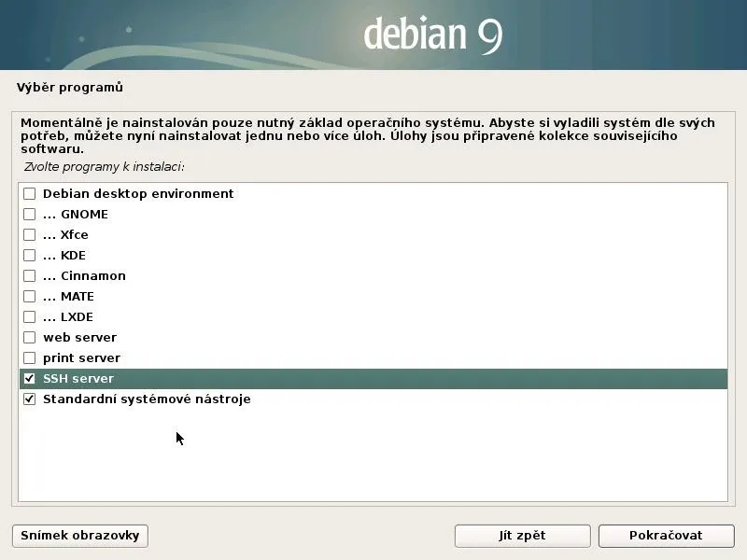Check the Debian desktop environment checkbox
Viewport: 747px width, 560px height.
[30, 194]
